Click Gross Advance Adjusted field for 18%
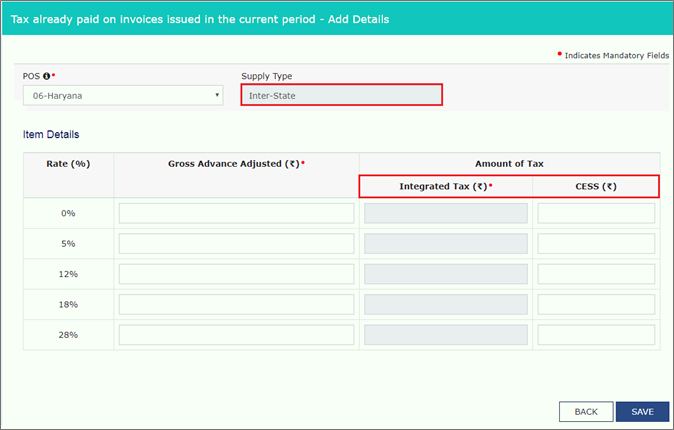The image size is (674, 430). [x=236, y=304]
